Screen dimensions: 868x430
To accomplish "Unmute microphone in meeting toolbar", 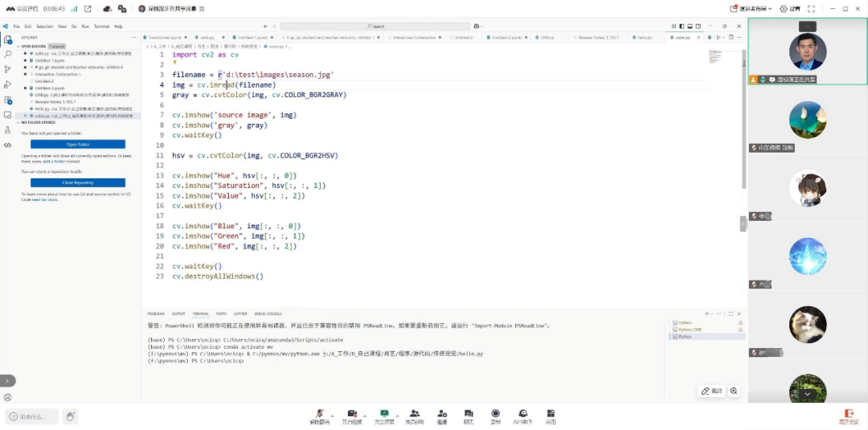I will [x=319, y=416].
